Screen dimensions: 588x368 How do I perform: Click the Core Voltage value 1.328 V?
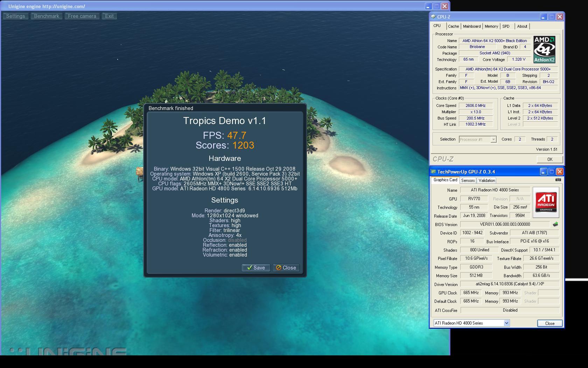pyautogui.click(x=519, y=59)
